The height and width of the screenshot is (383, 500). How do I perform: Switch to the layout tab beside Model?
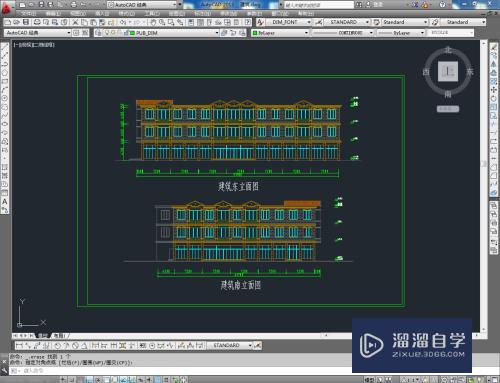59,335
